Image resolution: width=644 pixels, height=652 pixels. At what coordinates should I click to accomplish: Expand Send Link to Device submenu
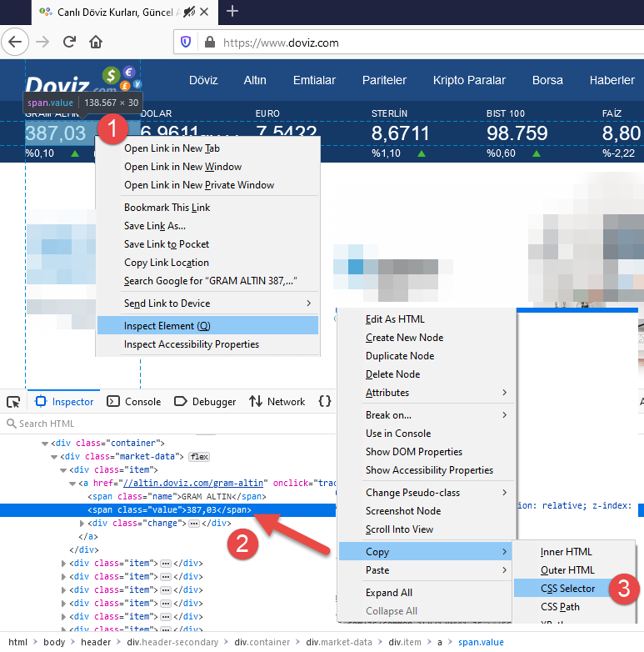(207, 303)
